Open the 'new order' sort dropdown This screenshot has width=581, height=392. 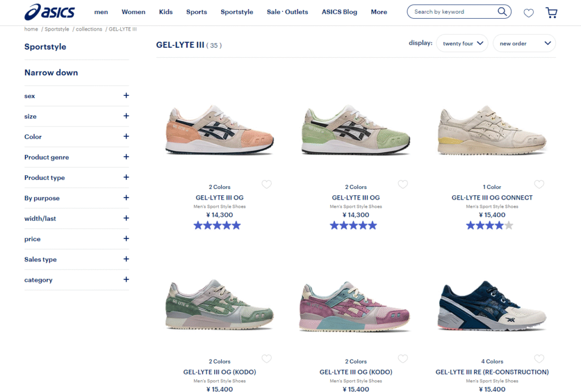coord(524,43)
